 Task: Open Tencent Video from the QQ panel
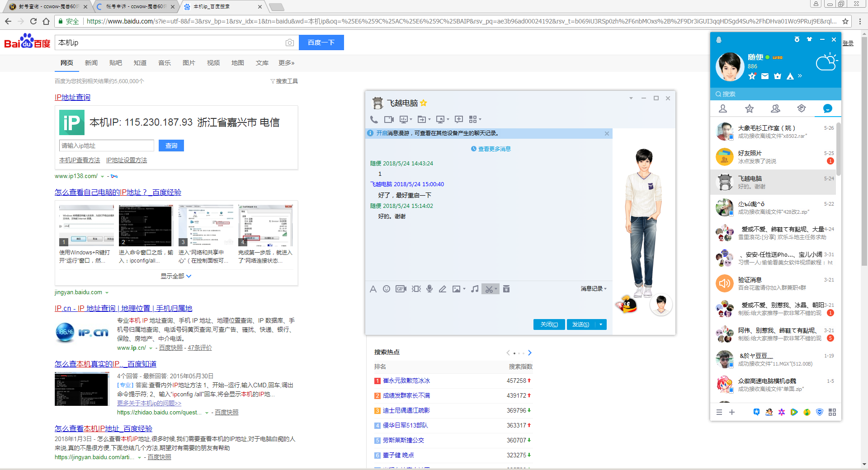point(794,412)
